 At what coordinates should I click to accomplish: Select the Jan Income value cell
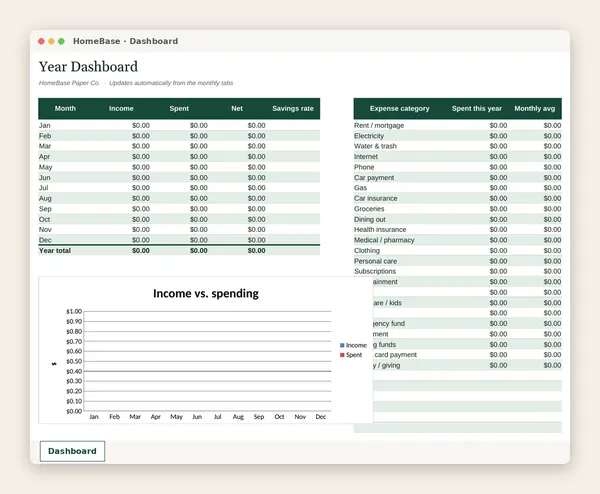pos(141,126)
